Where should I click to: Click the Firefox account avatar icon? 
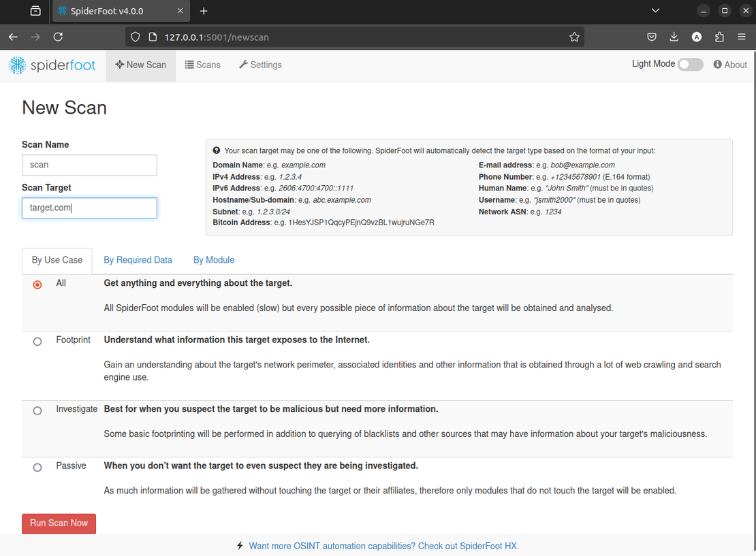697,37
